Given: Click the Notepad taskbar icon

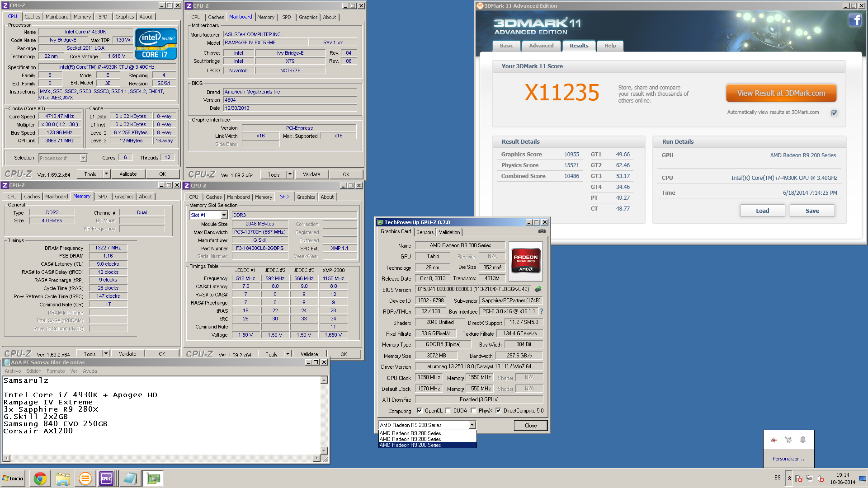Looking at the screenshot, I should coord(130,479).
